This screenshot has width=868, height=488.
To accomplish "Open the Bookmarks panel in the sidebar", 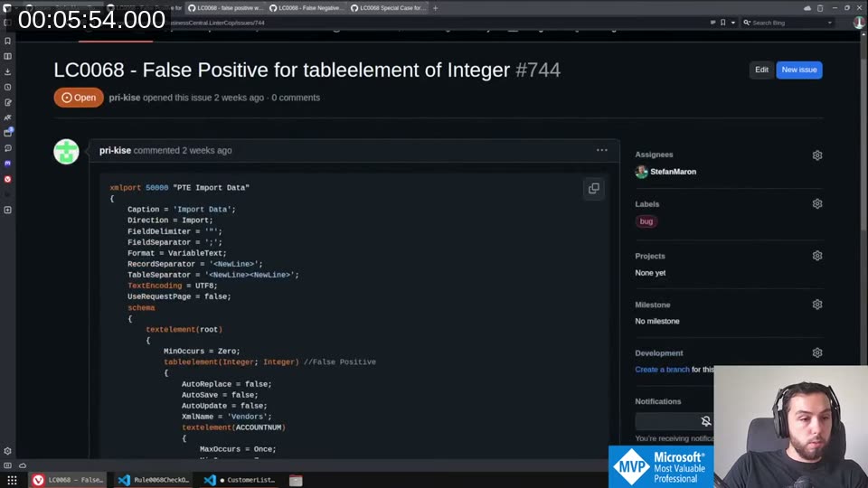I will (8, 41).
